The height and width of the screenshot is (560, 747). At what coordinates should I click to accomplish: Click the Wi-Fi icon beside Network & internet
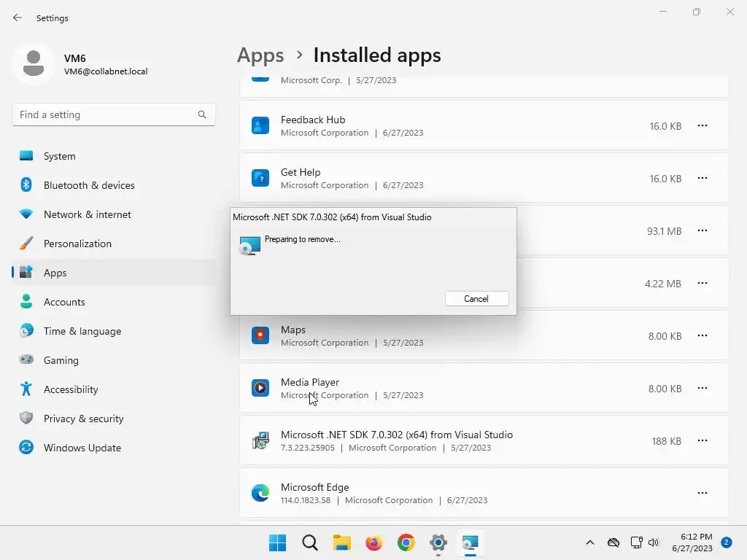point(26,214)
